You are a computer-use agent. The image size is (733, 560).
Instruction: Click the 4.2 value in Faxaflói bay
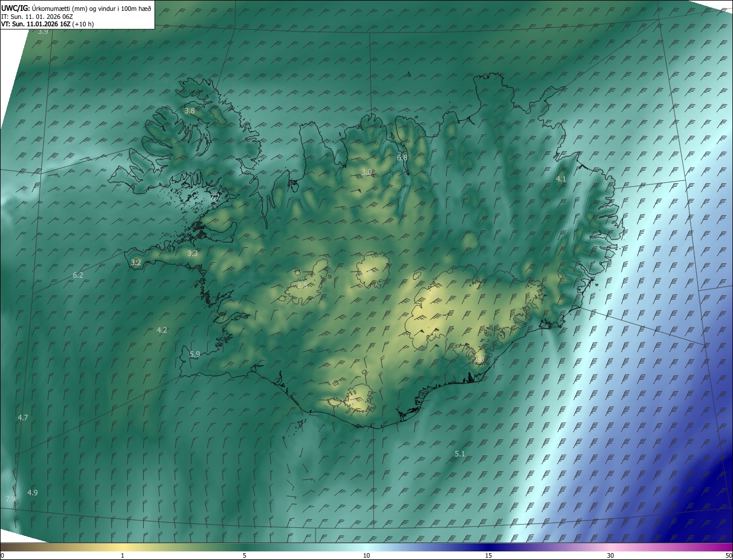[x=162, y=330]
